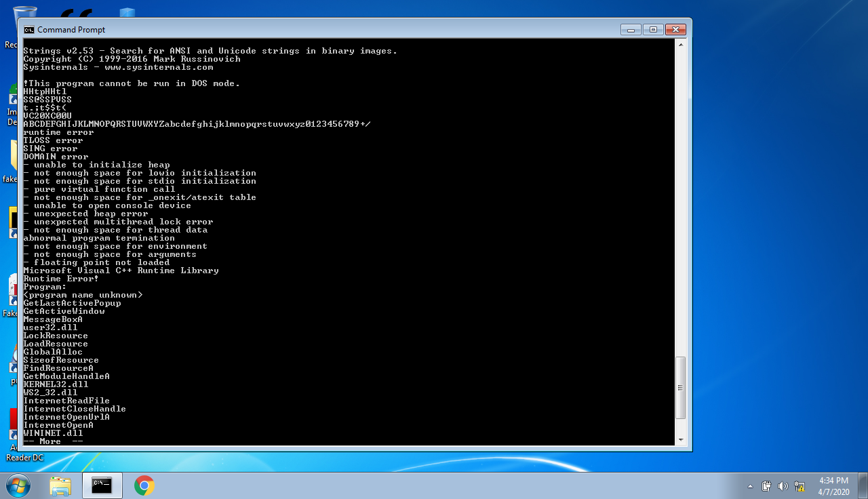Click the 'GetModuleHandleA' string
This screenshot has height=499, width=868.
(x=66, y=376)
